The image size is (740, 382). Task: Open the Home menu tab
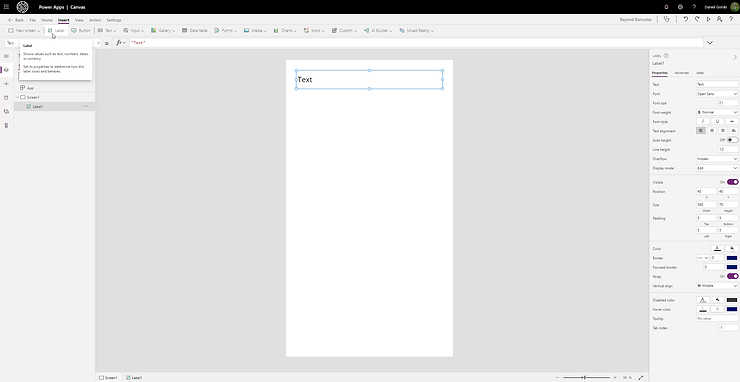coord(47,20)
